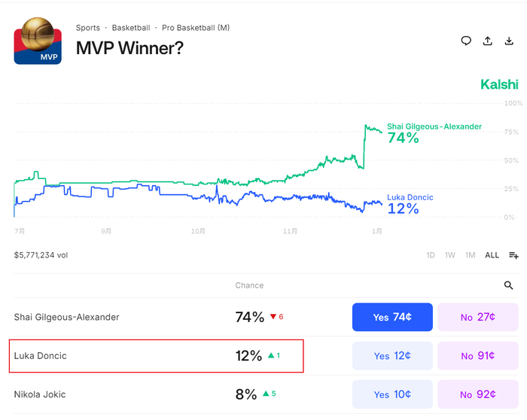Switch chart to 1M range
The width and height of the screenshot is (527, 420).
tap(470, 255)
